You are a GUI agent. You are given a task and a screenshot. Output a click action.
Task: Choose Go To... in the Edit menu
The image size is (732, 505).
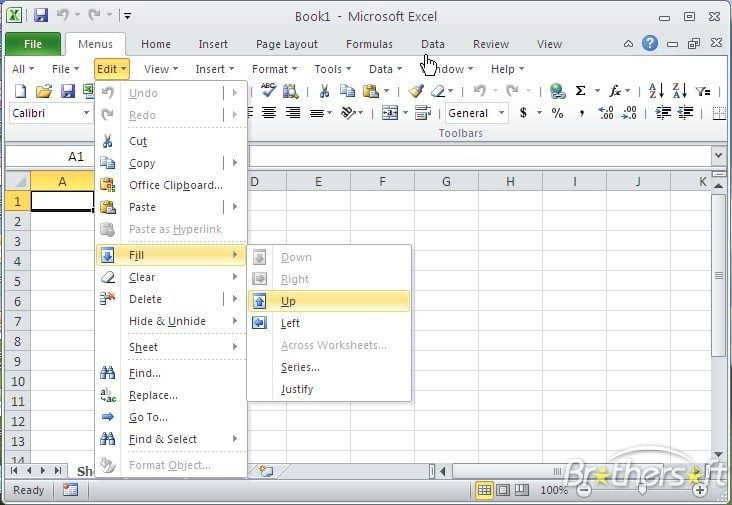point(171,417)
